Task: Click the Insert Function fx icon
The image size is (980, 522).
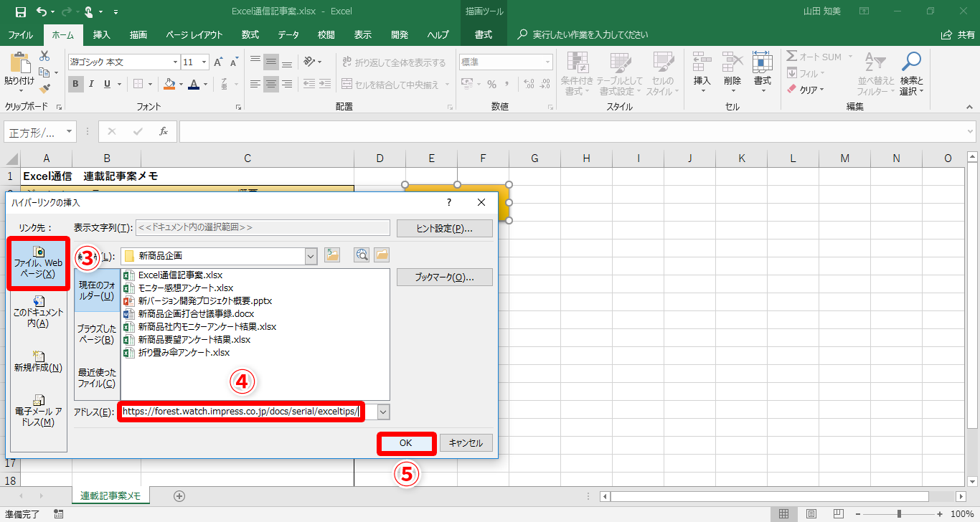Action: [x=164, y=131]
